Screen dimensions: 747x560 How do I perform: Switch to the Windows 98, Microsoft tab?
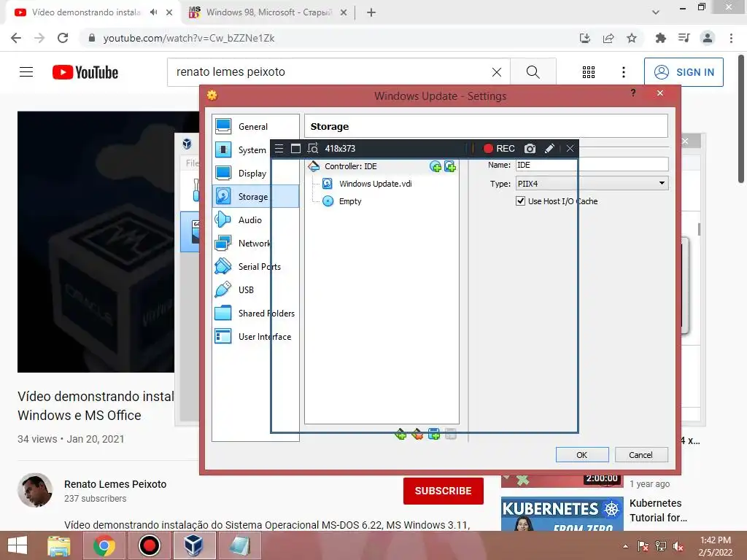pos(268,12)
